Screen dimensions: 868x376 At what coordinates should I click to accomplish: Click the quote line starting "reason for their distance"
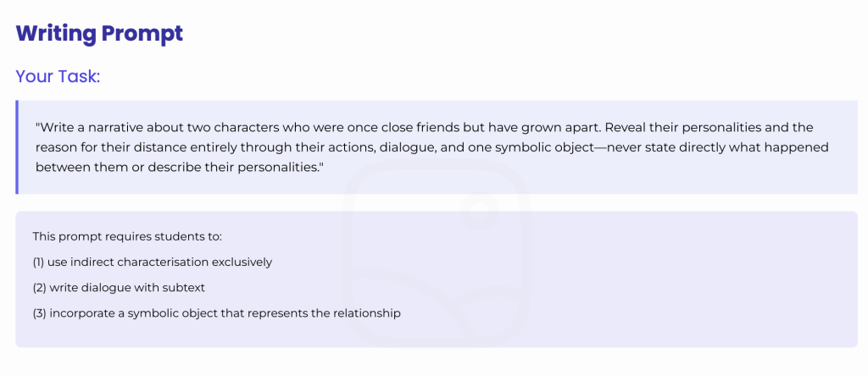pyautogui.click(x=431, y=147)
